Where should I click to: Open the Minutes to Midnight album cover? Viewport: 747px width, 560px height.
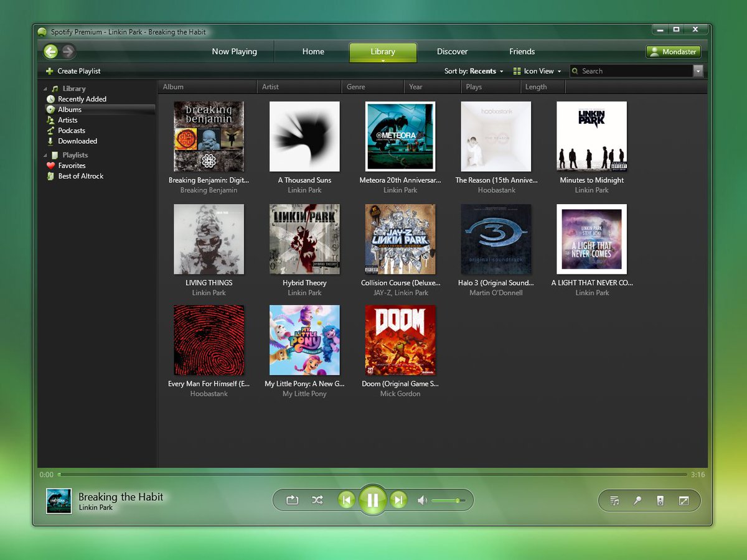coord(592,136)
